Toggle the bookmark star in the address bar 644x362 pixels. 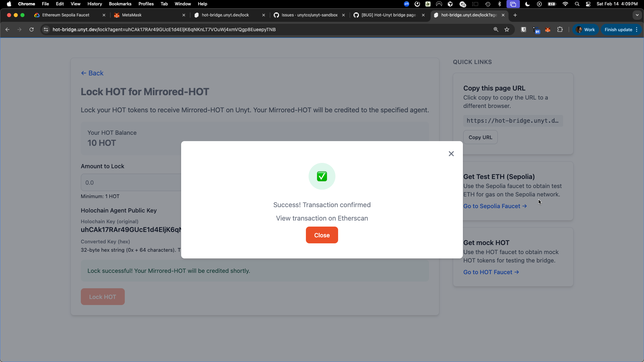(507, 29)
